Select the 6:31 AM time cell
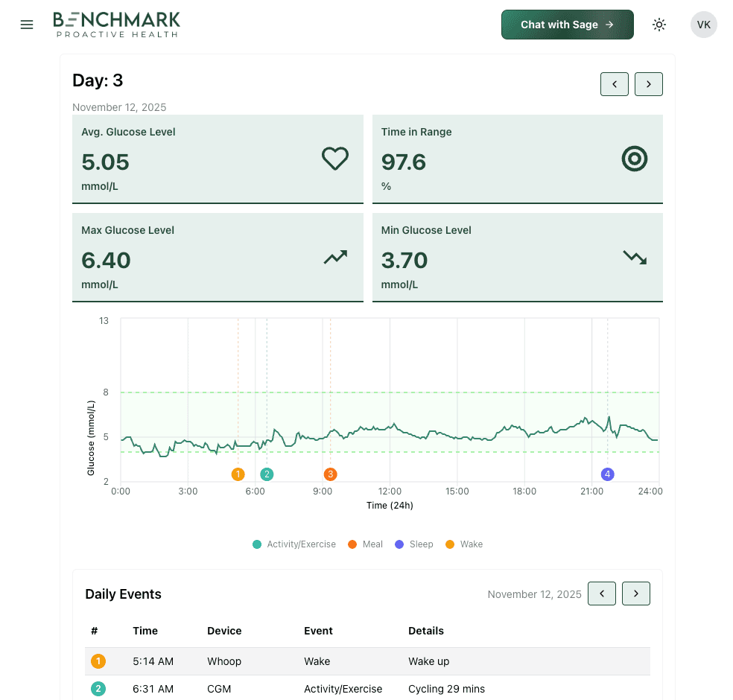This screenshot has width=733, height=700. [x=153, y=689]
